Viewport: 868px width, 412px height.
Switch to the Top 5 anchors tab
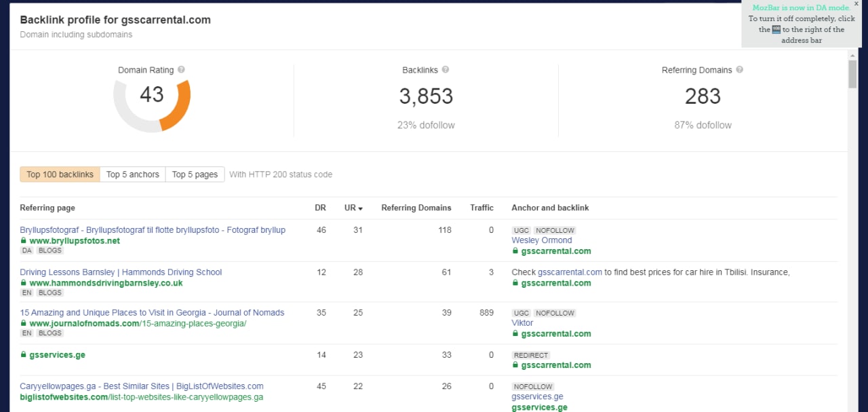[133, 174]
